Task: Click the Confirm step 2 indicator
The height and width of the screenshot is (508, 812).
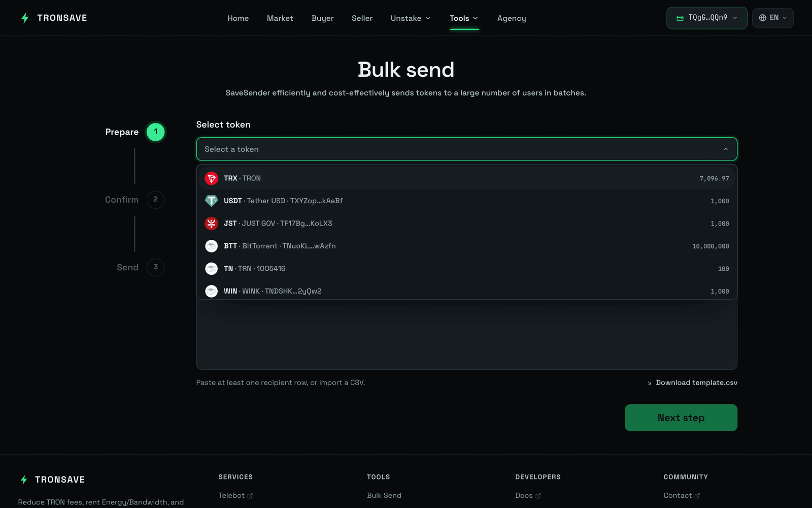Action: pyautogui.click(x=155, y=200)
